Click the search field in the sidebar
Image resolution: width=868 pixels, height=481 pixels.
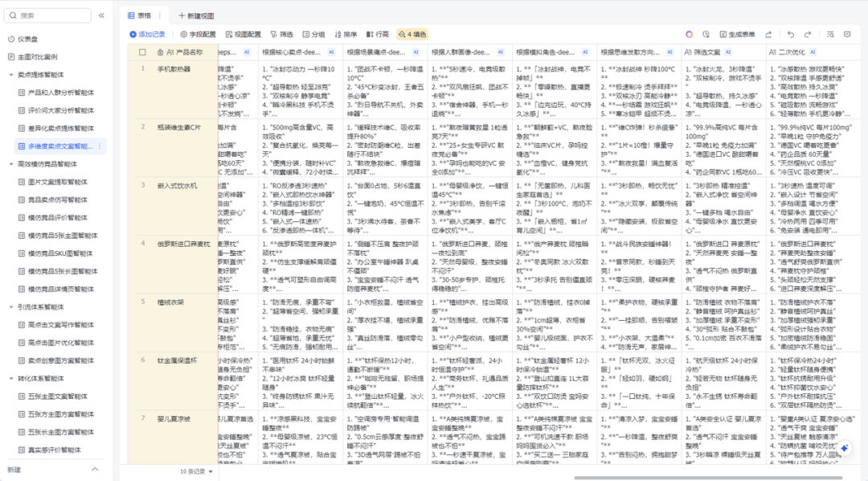pyautogui.click(x=47, y=15)
